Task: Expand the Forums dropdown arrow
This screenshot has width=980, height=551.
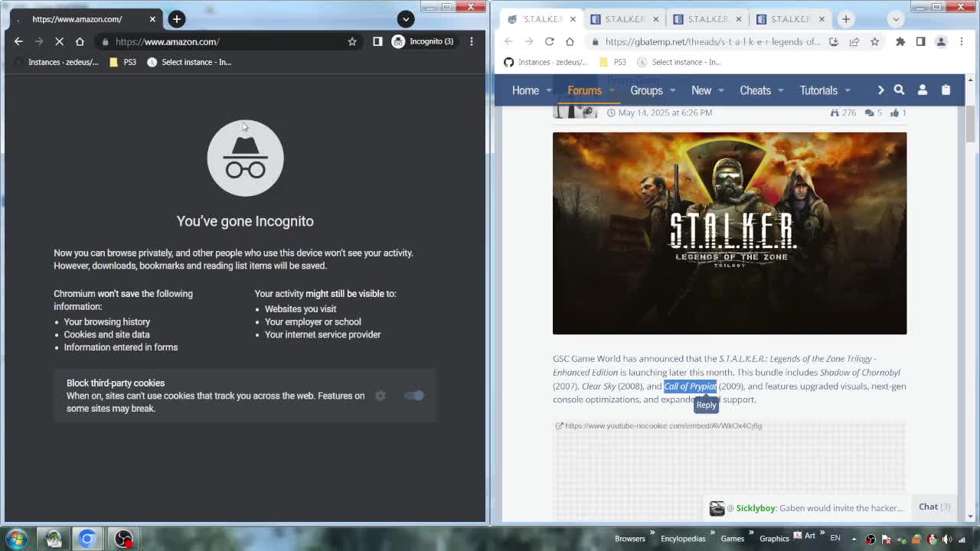Action: pos(612,90)
